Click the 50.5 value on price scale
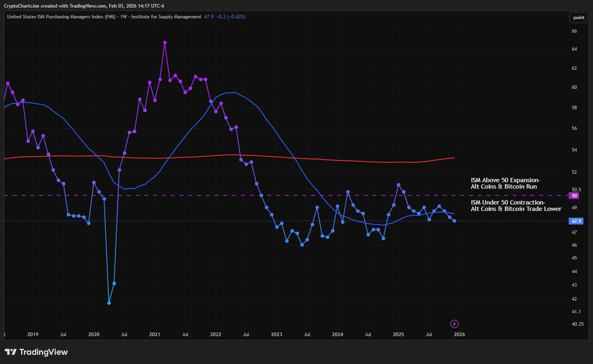The width and height of the screenshot is (593, 364). coord(576,189)
